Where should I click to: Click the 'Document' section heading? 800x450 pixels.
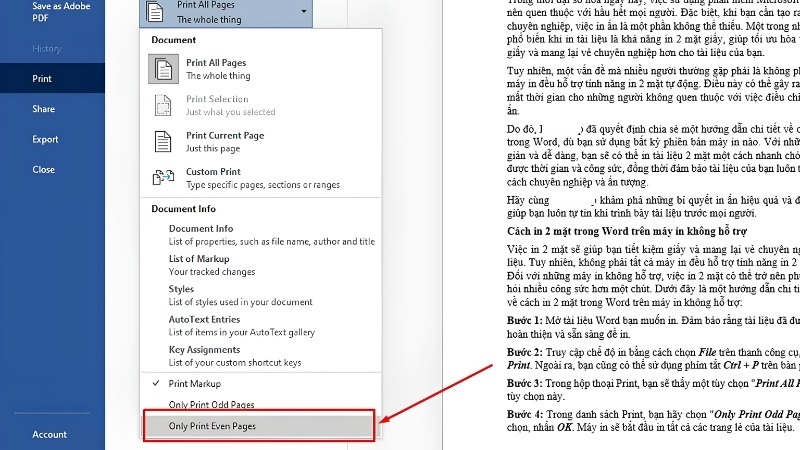coord(173,40)
